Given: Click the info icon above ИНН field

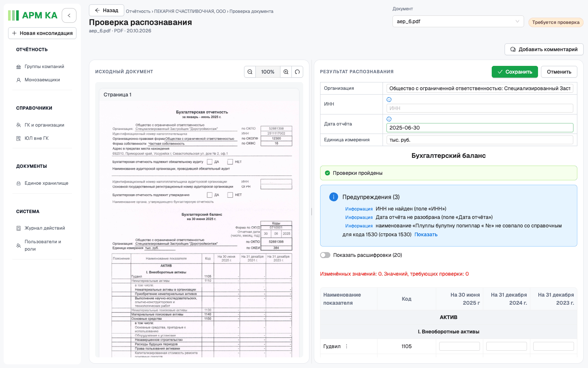Looking at the screenshot, I should [389, 99].
